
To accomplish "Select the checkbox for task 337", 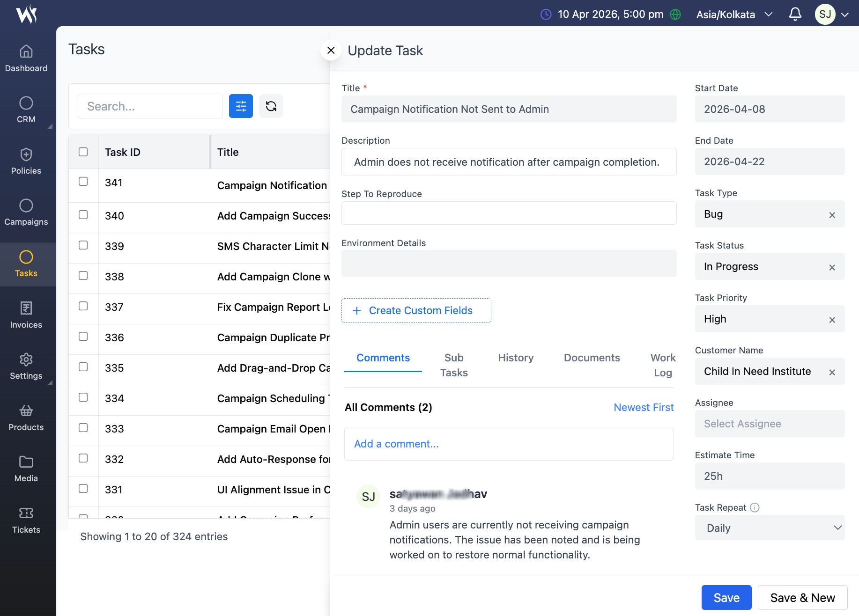I will point(83,306).
